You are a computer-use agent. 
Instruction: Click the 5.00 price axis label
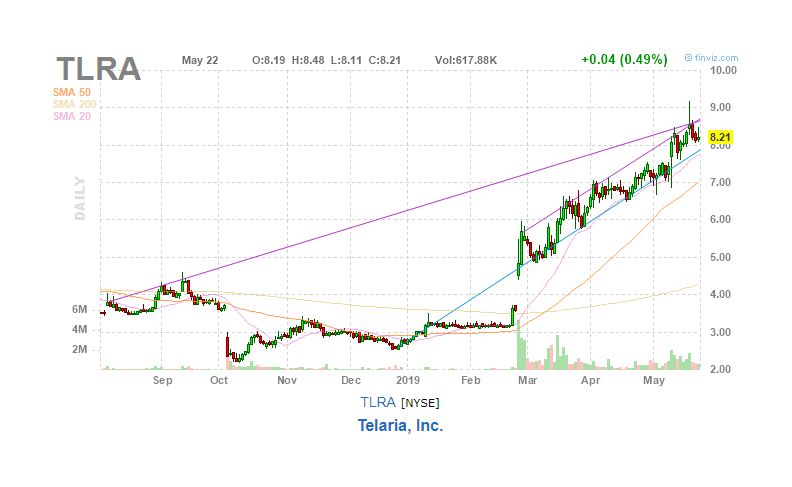pyautogui.click(x=720, y=257)
